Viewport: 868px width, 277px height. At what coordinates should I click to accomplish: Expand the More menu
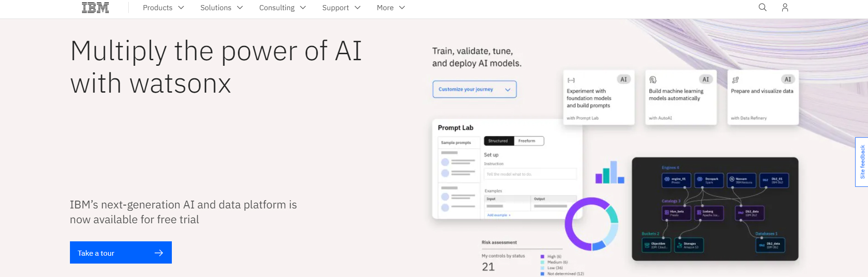pyautogui.click(x=391, y=7)
